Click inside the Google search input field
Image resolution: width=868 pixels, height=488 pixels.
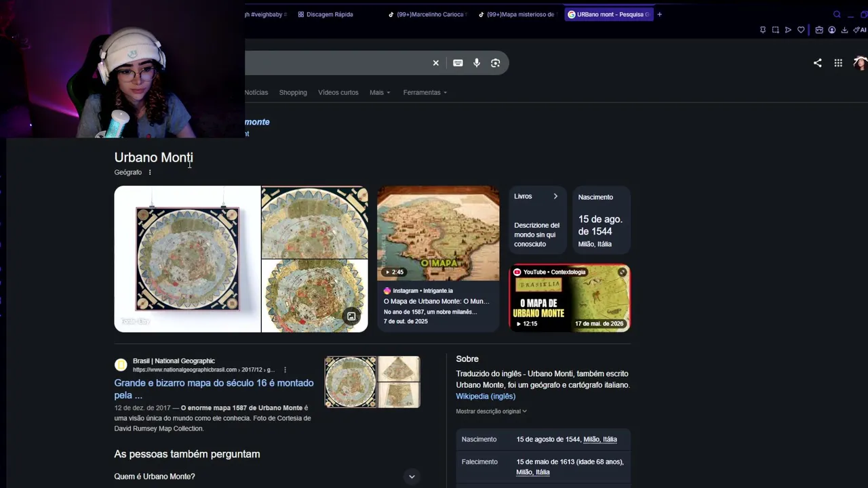(336, 63)
